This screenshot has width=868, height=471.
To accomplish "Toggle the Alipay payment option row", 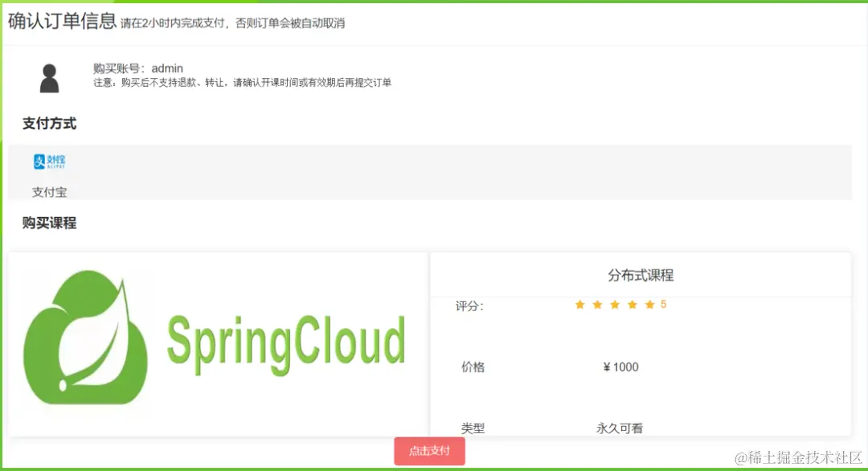I will point(434,172).
